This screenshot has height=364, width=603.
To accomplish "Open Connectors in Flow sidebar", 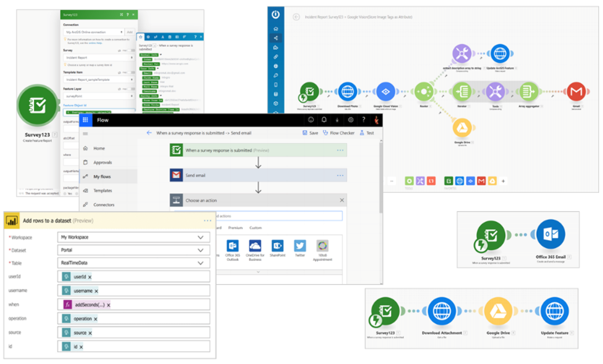I will 104,205.
